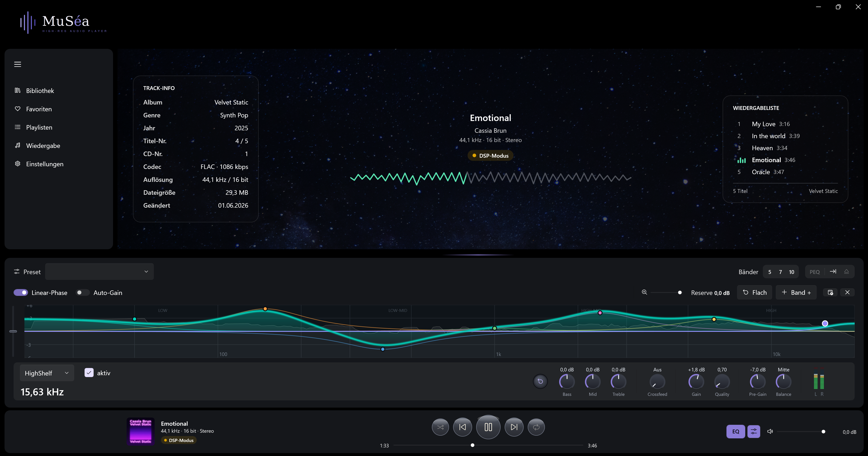Click the Velvet Static album thumbnail
This screenshot has height=456, width=868.
(x=140, y=431)
